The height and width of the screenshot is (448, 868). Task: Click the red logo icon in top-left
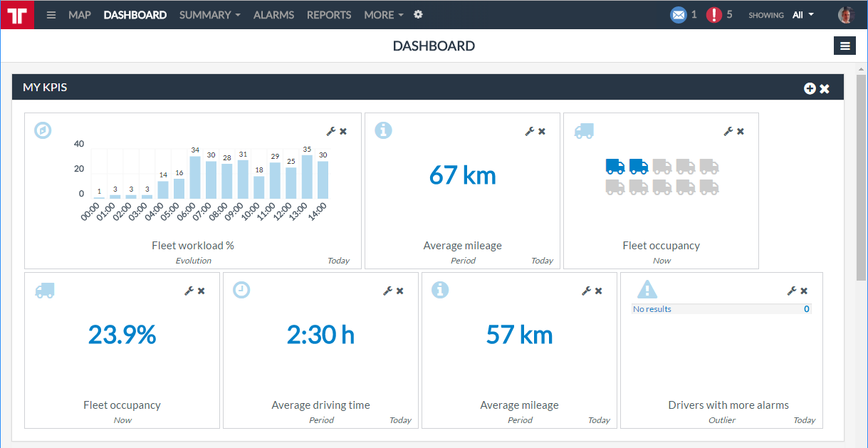click(x=17, y=15)
